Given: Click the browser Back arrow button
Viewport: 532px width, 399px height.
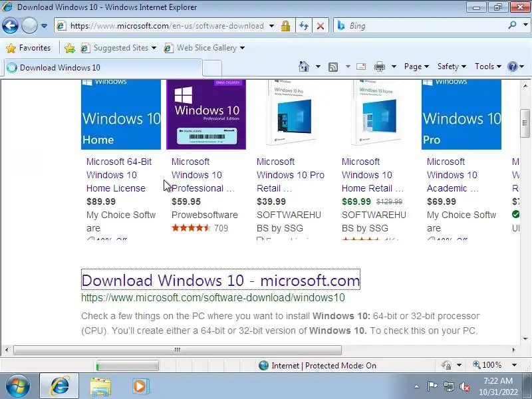Looking at the screenshot, I should coord(10,26).
